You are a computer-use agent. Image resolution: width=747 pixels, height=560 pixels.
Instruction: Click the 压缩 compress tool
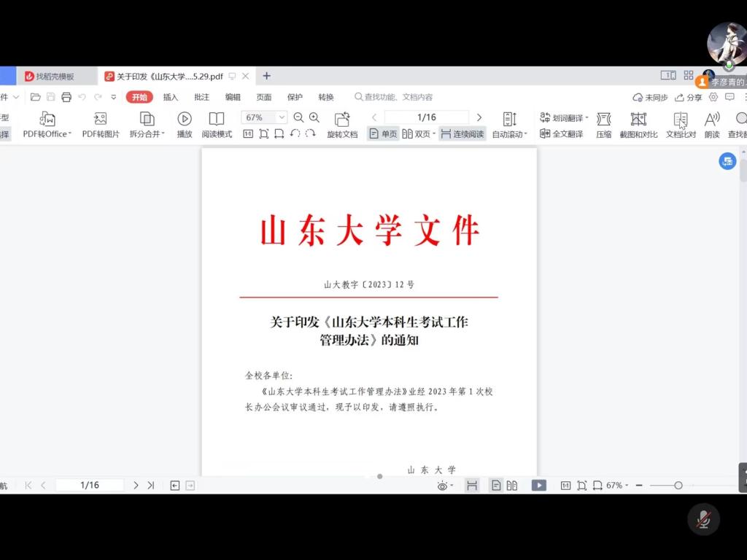[x=603, y=119]
